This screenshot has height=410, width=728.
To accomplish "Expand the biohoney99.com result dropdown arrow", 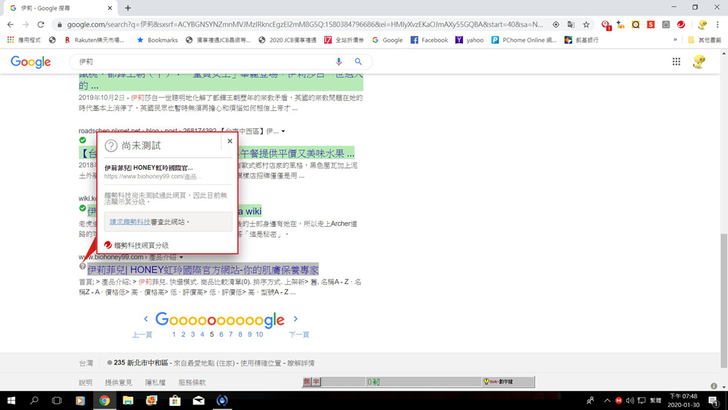I will [x=181, y=257].
